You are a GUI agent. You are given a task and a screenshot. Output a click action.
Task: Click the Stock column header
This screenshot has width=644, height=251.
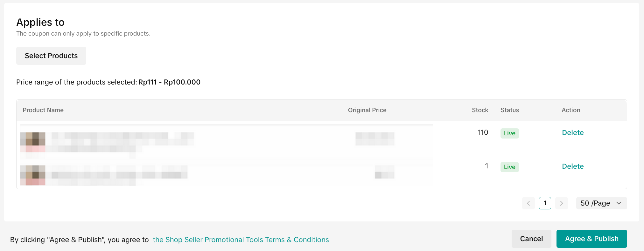pyautogui.click(x=479, y=110)
